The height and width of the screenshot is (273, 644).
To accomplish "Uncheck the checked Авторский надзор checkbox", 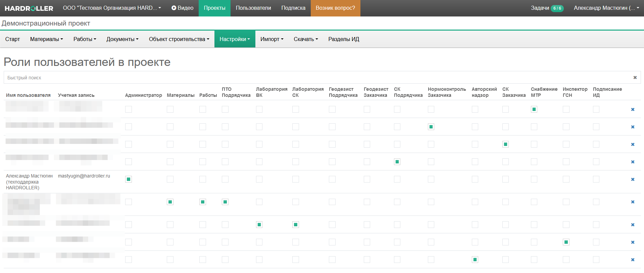I will [475, 260].
